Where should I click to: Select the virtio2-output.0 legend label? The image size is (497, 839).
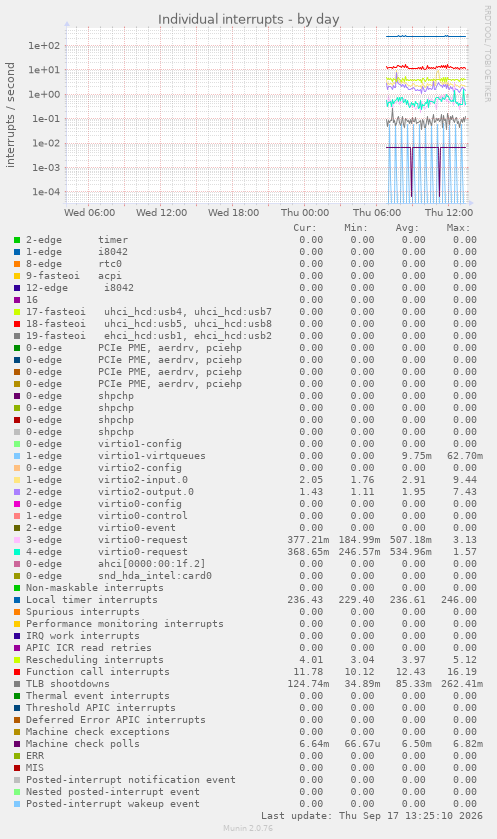[x=146, y=492]
